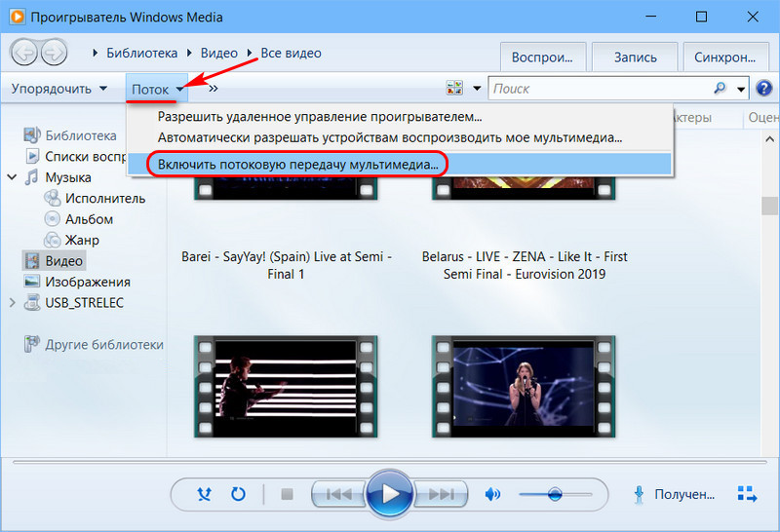Open Другие библиотеки in the sidebar
Viewport: 780px width, 532px height.
click(94, 345)
